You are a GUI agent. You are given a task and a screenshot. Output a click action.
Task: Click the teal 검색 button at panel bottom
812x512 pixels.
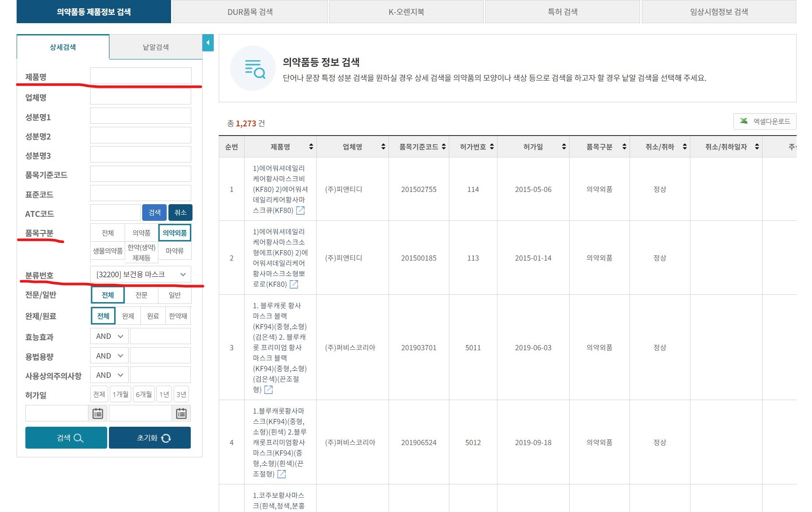pyautogui.click(x=66, y=438)
